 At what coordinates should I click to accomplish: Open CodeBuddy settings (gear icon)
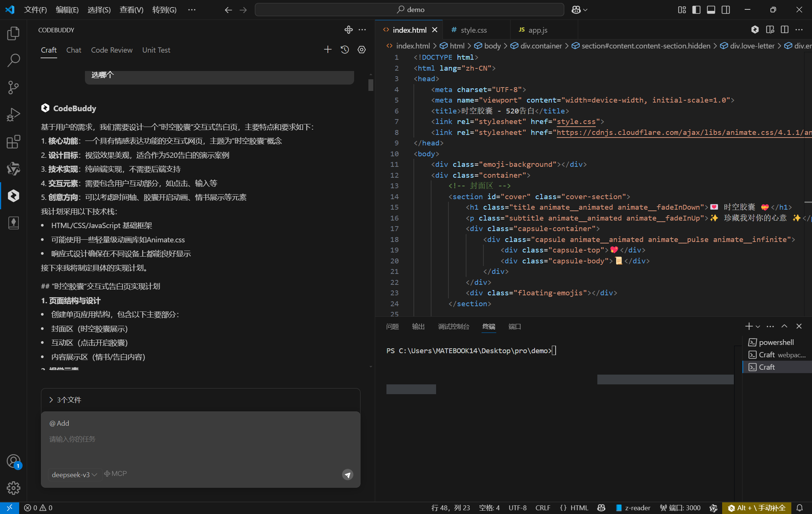(361, 49)
